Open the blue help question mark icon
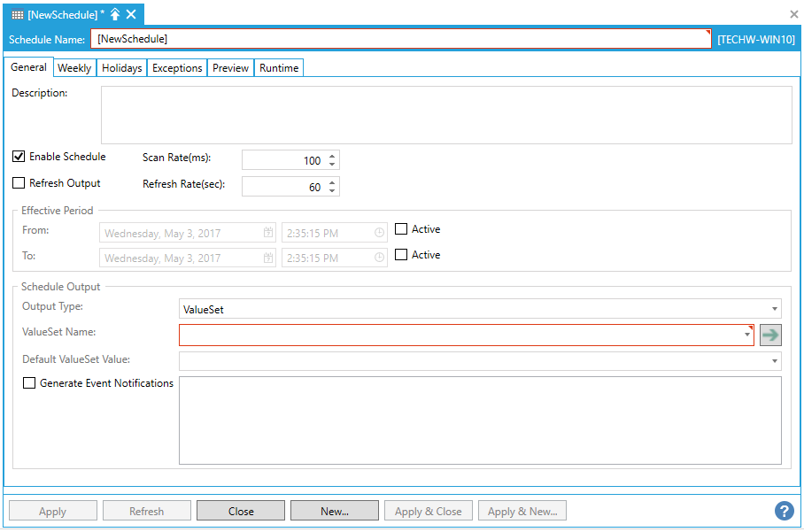This screenshot has height=532, width=804. coord(784,511)
